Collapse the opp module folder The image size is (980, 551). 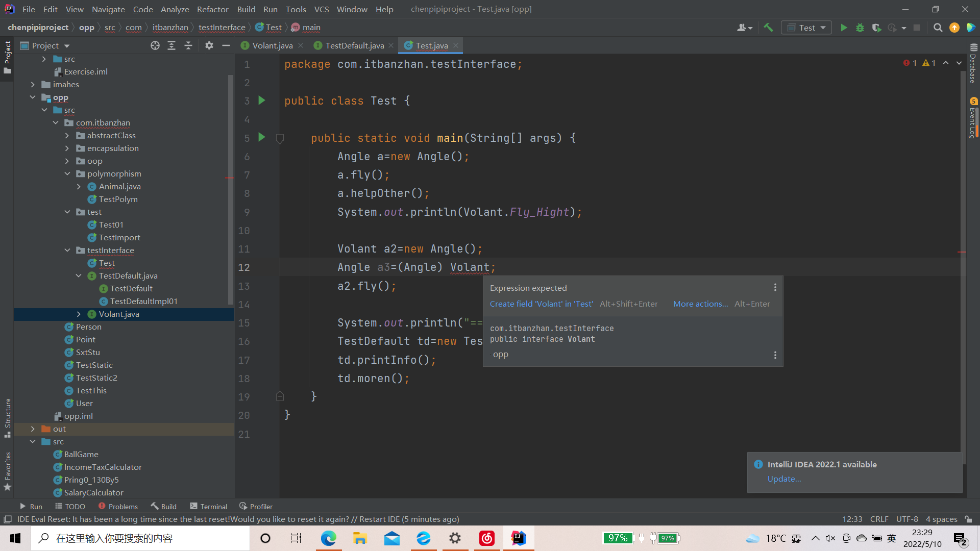(x=33, y=97)
